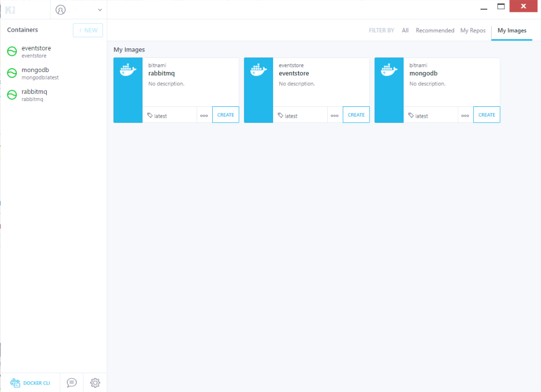Image resolution: width=541 pixels, height=392 pixels.
Task: Select the mongodb container status icon
Action: tap(12, 73)
